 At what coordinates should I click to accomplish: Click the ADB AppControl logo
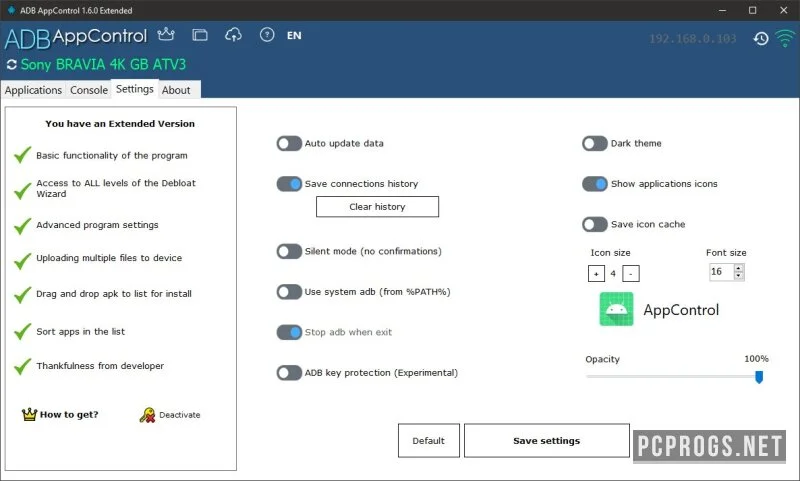coord(76,38)
